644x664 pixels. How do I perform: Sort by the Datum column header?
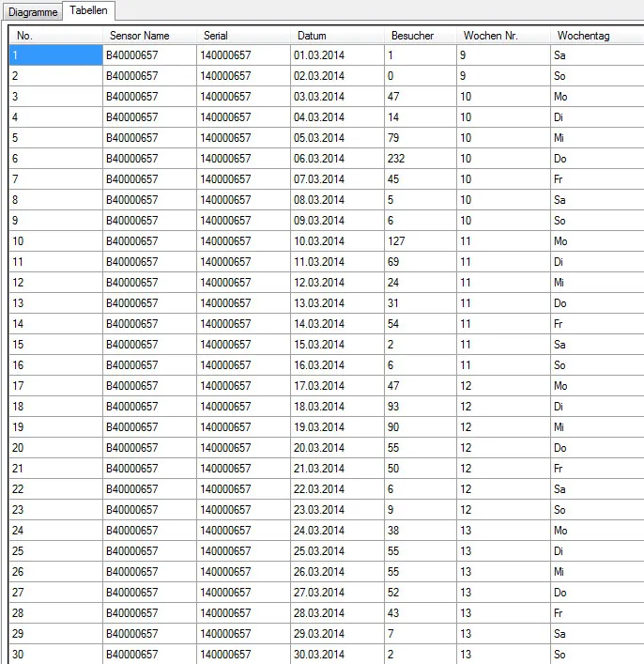[337, 36]
